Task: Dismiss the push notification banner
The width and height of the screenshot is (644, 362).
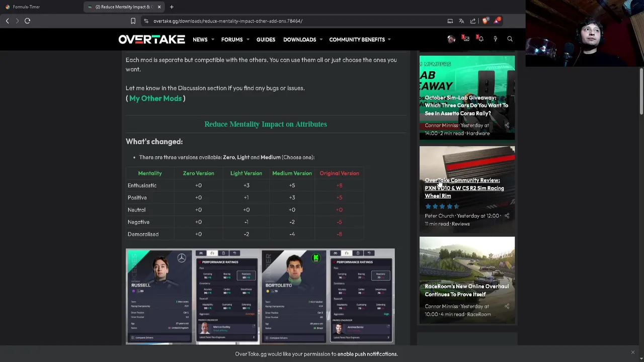Action: (x=633, y=352)
